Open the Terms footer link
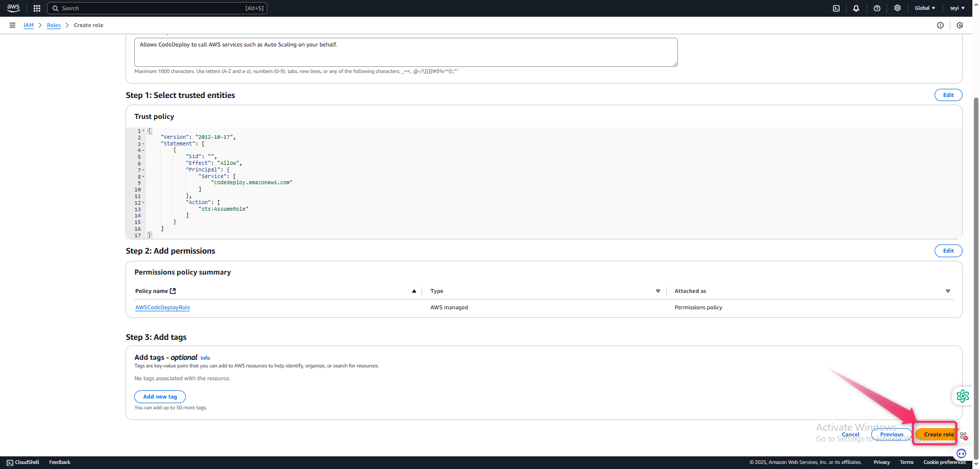 (x=906, y=462)
